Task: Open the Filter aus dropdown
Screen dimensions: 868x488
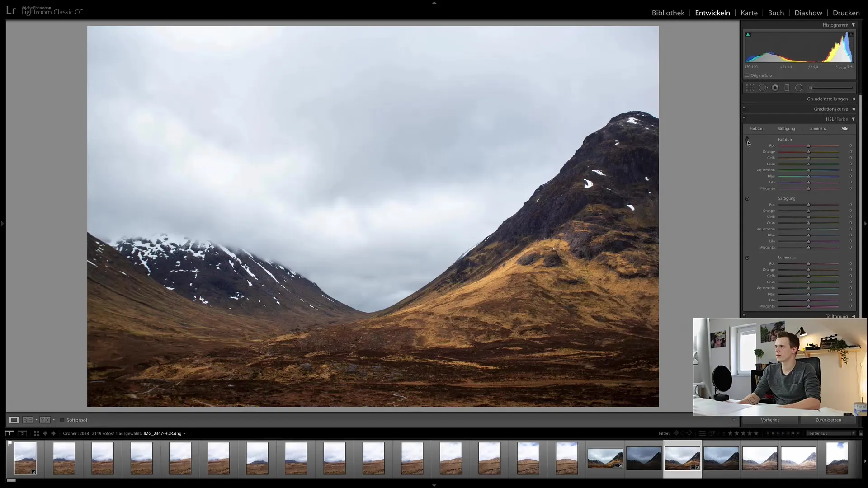Action: (832, 433)
